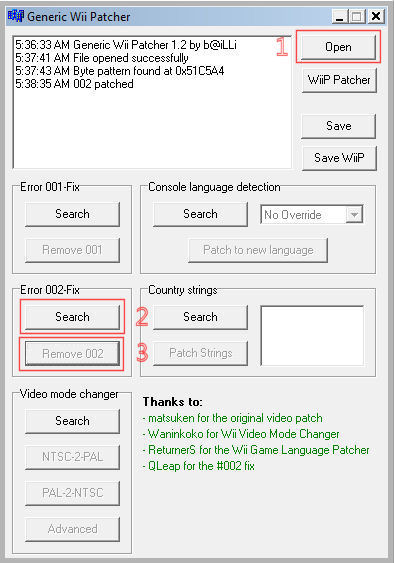Select log line 'Generic Wii Patcher 1.2 by b@iLLi'
The height and width of the screenshot is (563, 394).
point(126,45)
